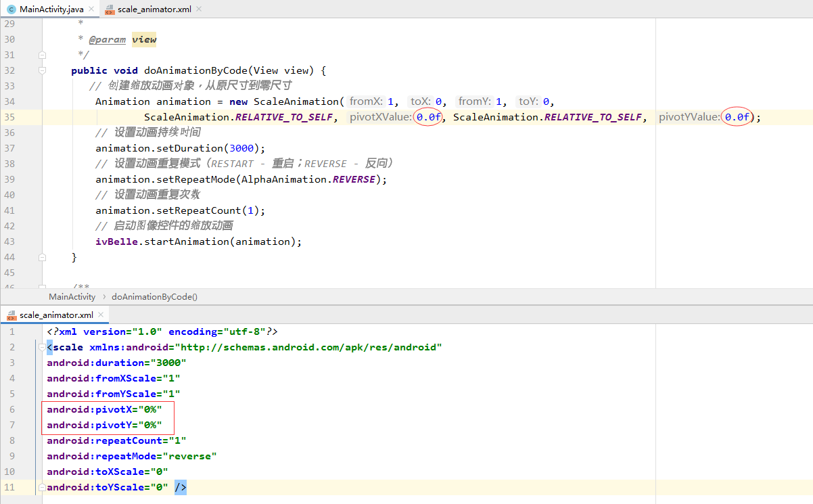Click line number 35 in Java gutter
The width and height of the screenshot is (813, 504).
click(9, 117)
